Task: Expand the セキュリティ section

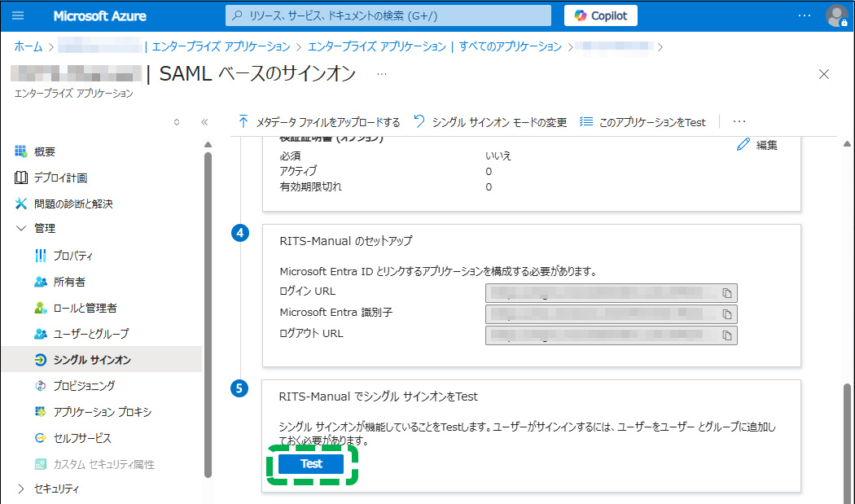Action: tap(20, 489)
